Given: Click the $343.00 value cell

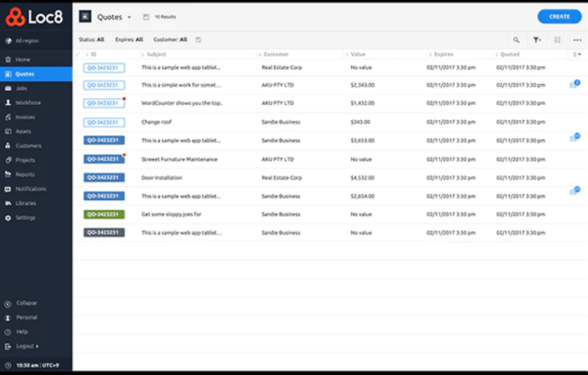Looking at the screenshot, I should coord(360,122).
